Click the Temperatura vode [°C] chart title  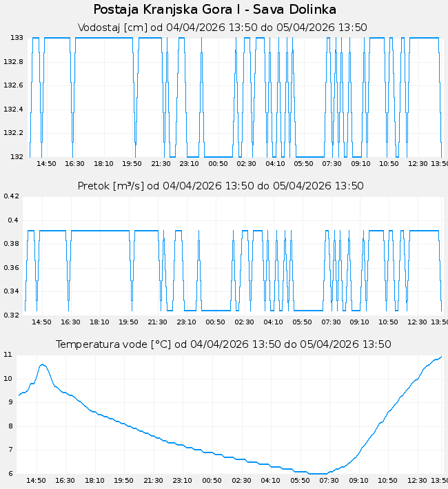click(x=223, y=344)
